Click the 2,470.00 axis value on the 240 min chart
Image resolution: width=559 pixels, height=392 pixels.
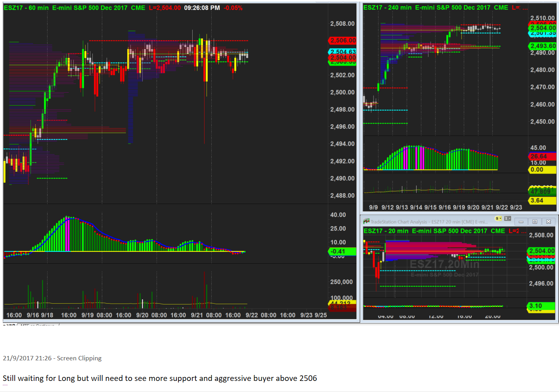pos(542,87)
